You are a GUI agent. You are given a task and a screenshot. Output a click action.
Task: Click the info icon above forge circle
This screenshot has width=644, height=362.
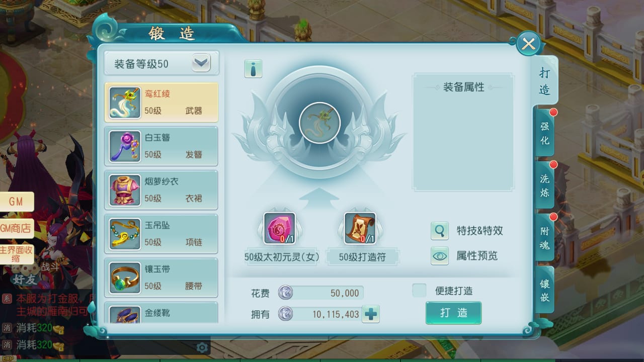pos(253,69)
